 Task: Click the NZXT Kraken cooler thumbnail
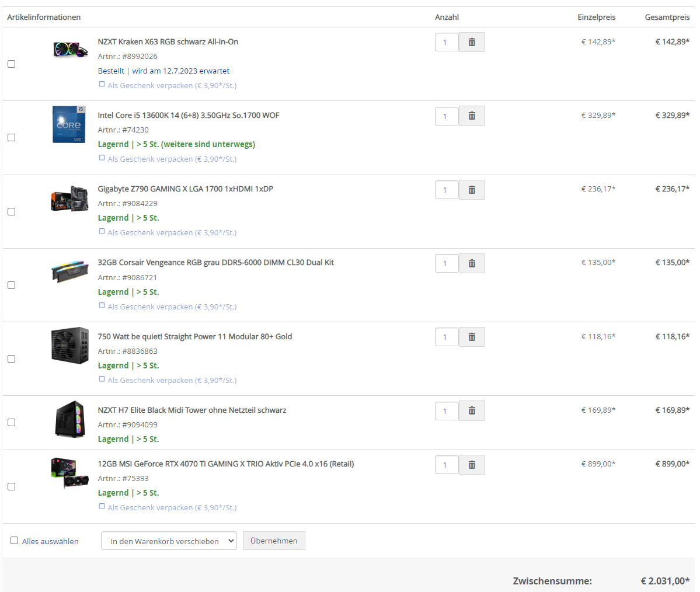click(x=70, y=49)
